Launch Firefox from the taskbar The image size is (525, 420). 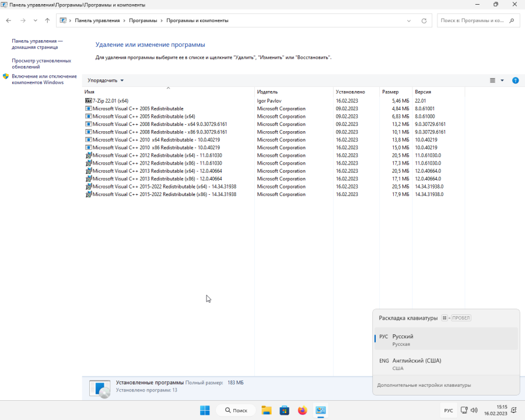click(x=302, y=410)
